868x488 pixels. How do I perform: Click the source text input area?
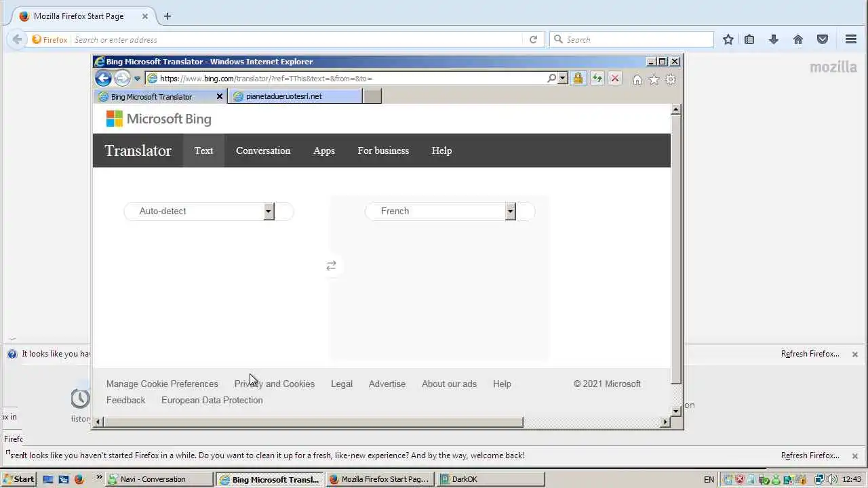[210, 291]
